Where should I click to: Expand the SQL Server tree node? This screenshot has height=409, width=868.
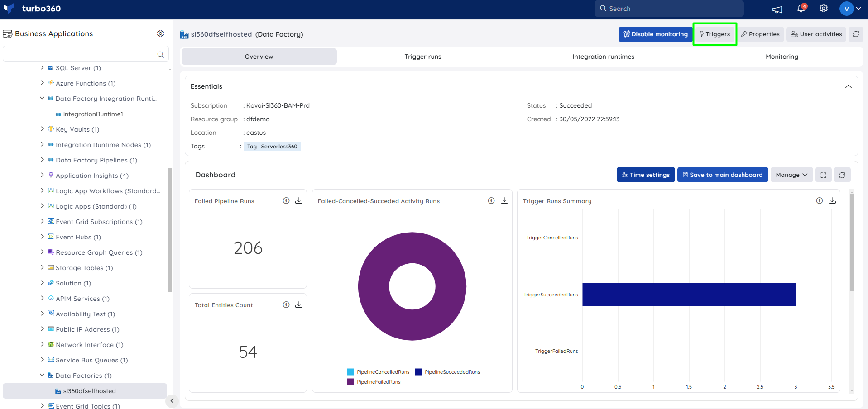[x=42, y=68]
